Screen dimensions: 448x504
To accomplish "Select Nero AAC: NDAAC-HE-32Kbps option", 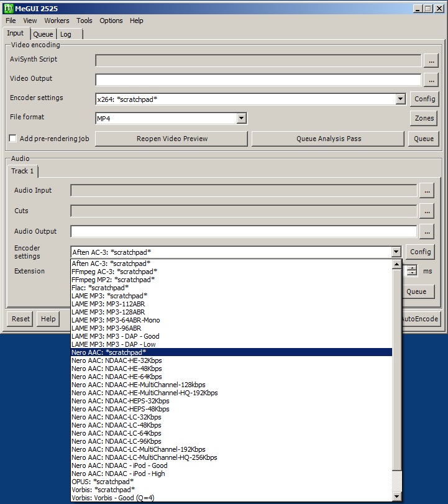I will (231, 360).
